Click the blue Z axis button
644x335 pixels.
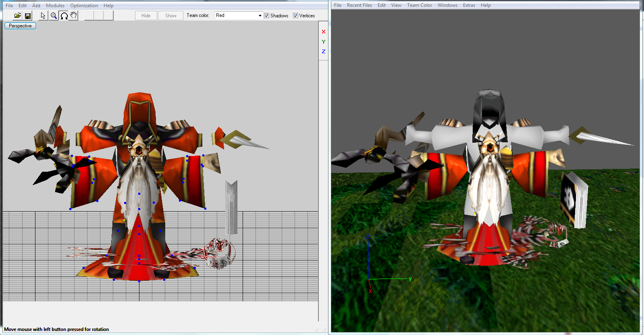coord(323,51)
